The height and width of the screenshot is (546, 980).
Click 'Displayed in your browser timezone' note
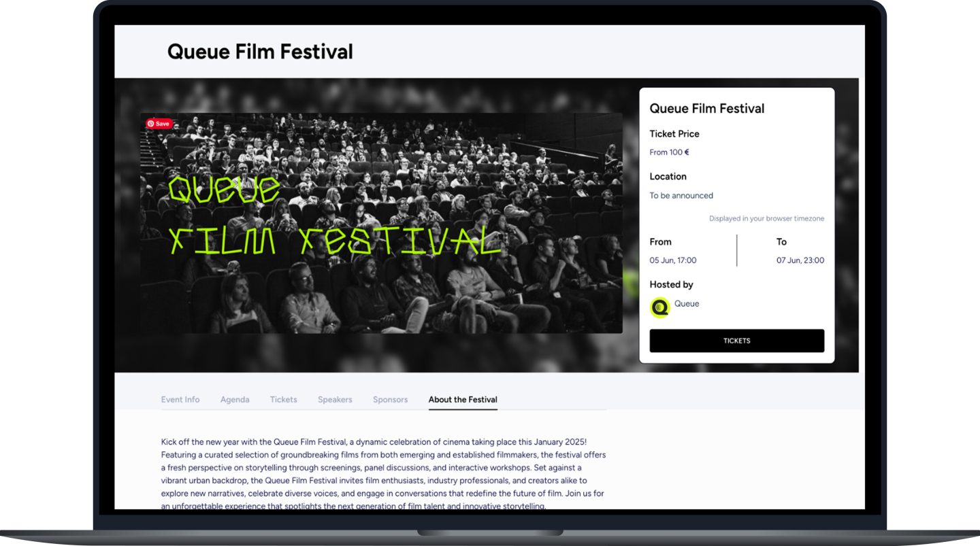[766, 219]
